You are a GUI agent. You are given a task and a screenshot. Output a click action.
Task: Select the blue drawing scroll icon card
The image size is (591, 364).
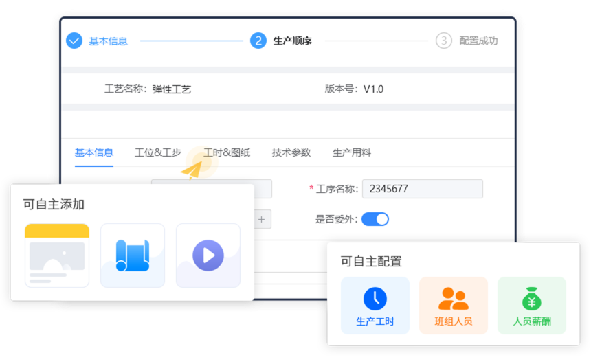pos(133,255)
